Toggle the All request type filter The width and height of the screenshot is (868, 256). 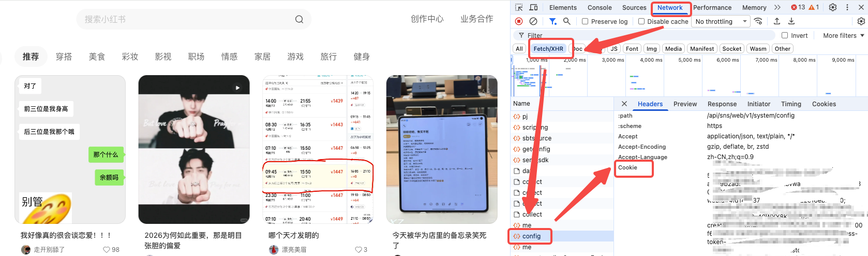pyautogui.click(x=519, y=49)
